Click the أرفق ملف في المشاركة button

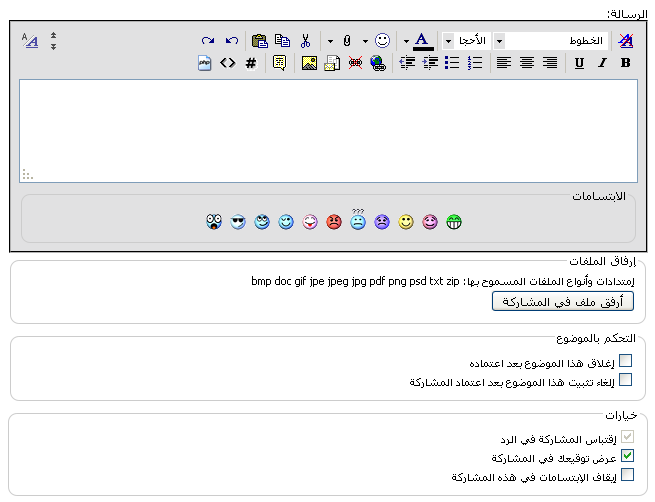coord(563,302)
